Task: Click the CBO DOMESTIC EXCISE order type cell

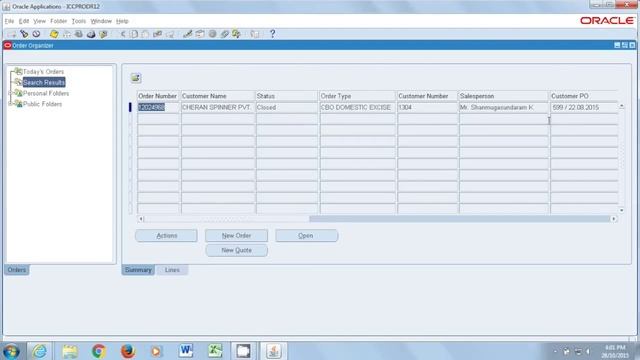Action: coord(358,107)
